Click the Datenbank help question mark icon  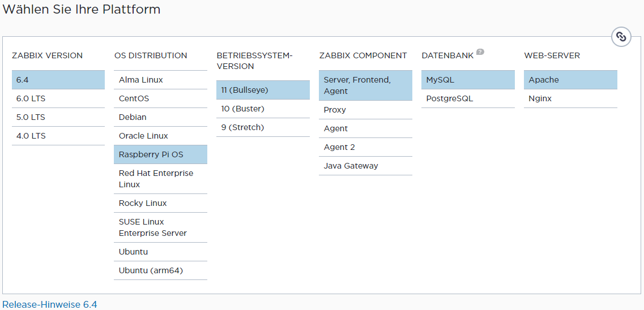pos(480,52)
